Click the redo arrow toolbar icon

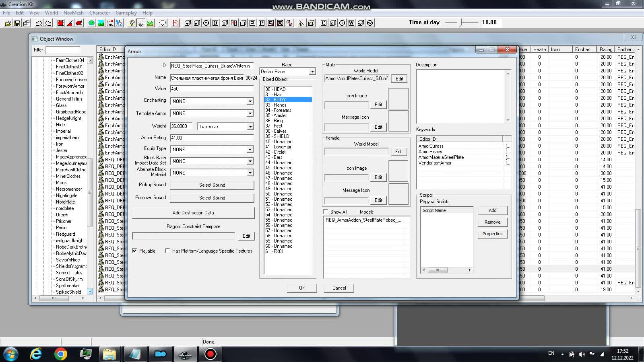point(48,23)
